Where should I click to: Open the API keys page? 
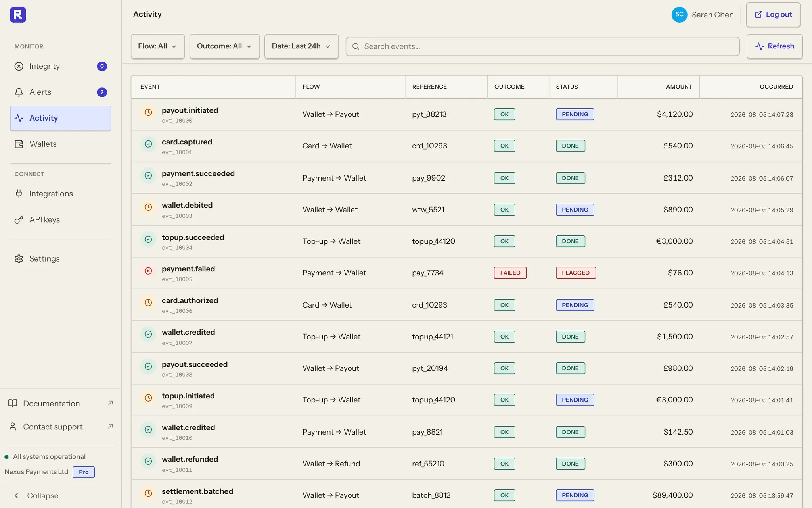pos(61,220)
